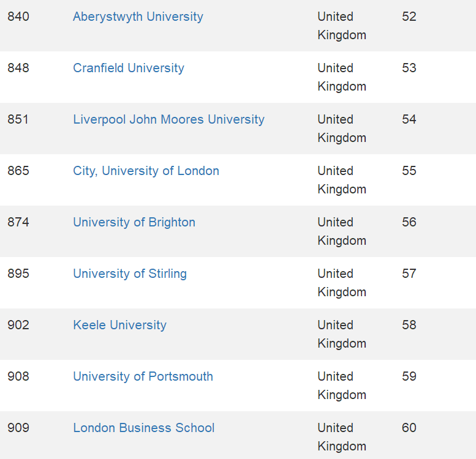Select national rank 60 cell
Image resolution: width=476 pixels, height=459 pixels.
pos(409,428)
